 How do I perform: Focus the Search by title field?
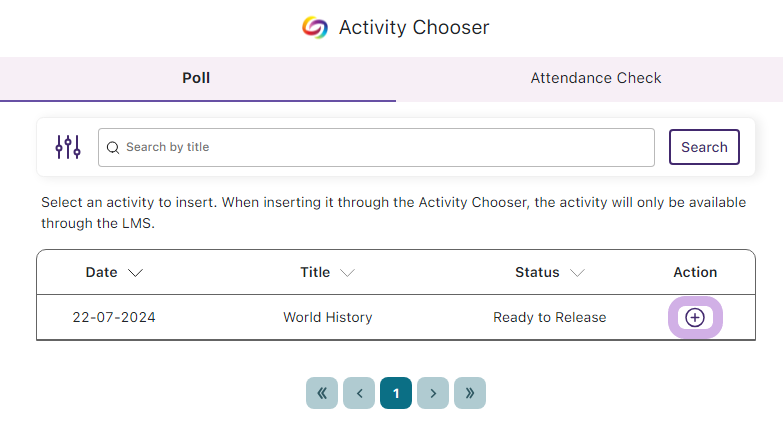click(x=377, y=147)
